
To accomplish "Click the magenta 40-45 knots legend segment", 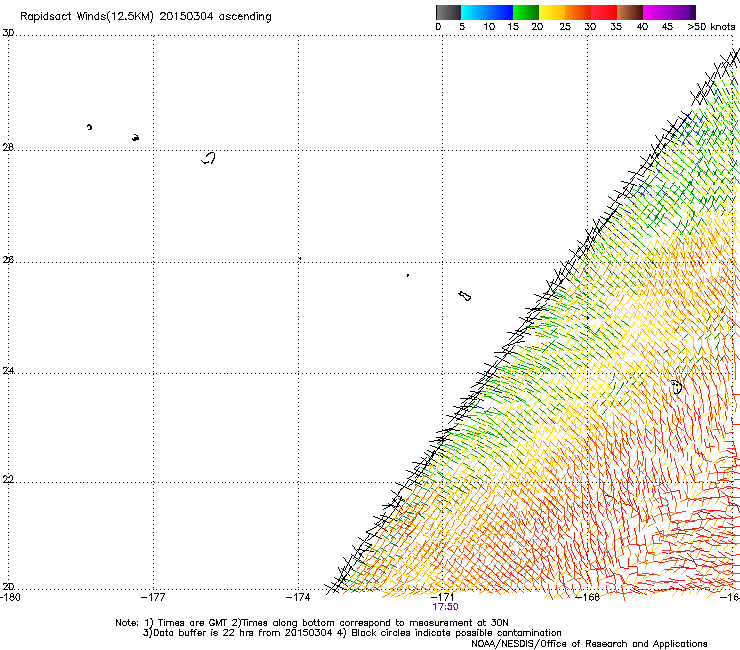I will pyautogui.click(x=656, y=12).
